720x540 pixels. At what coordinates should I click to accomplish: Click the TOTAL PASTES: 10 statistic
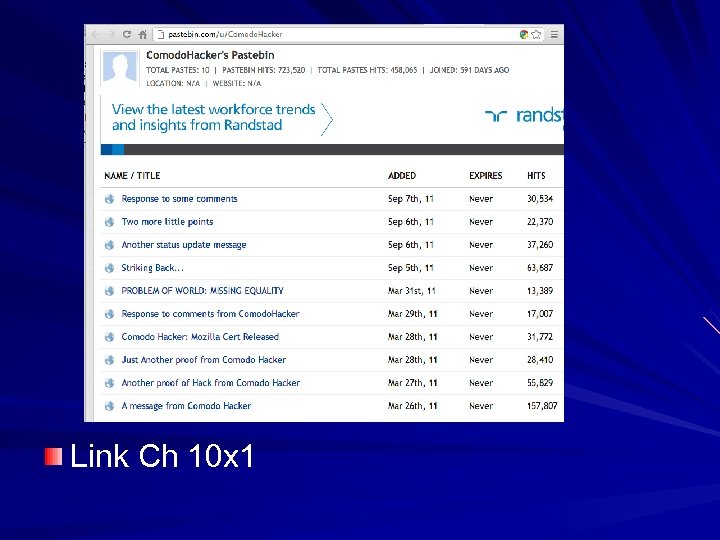click(178, 70)
